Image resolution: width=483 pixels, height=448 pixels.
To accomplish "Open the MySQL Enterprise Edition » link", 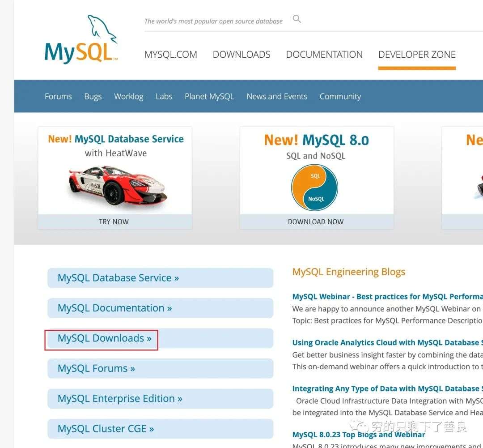I will pos(160,399).
